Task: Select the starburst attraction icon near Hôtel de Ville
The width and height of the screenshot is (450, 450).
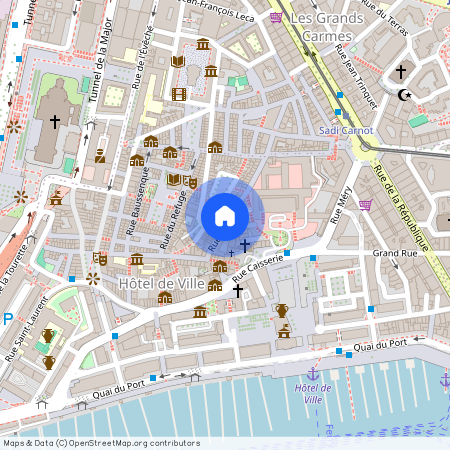Action: 93,279
